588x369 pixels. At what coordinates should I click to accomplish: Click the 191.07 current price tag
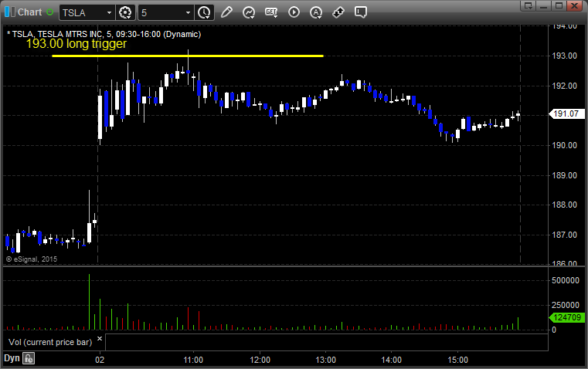coord(566,113)
